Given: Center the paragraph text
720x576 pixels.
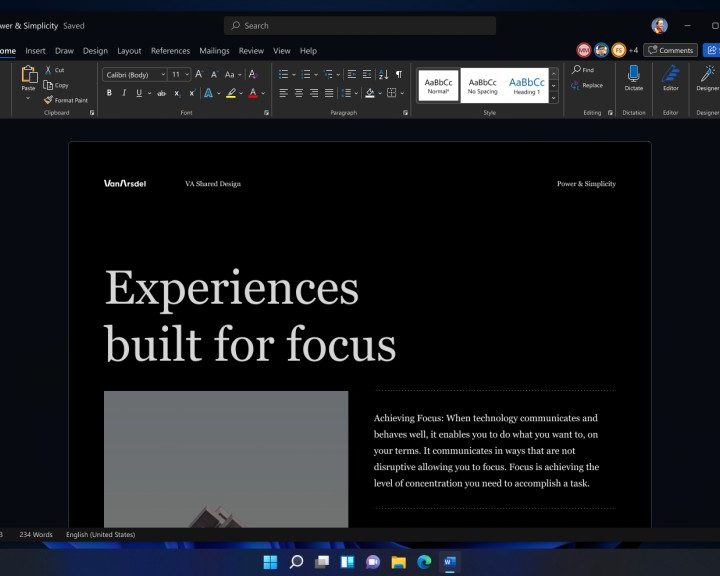Looking at the screenshot, I should point(298,93).
